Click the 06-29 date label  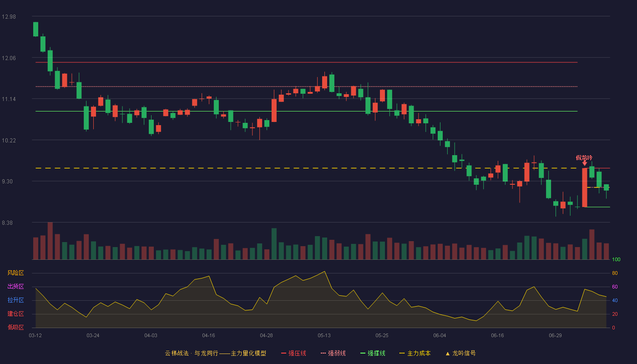pyautogui.click(x=555, y=335)
